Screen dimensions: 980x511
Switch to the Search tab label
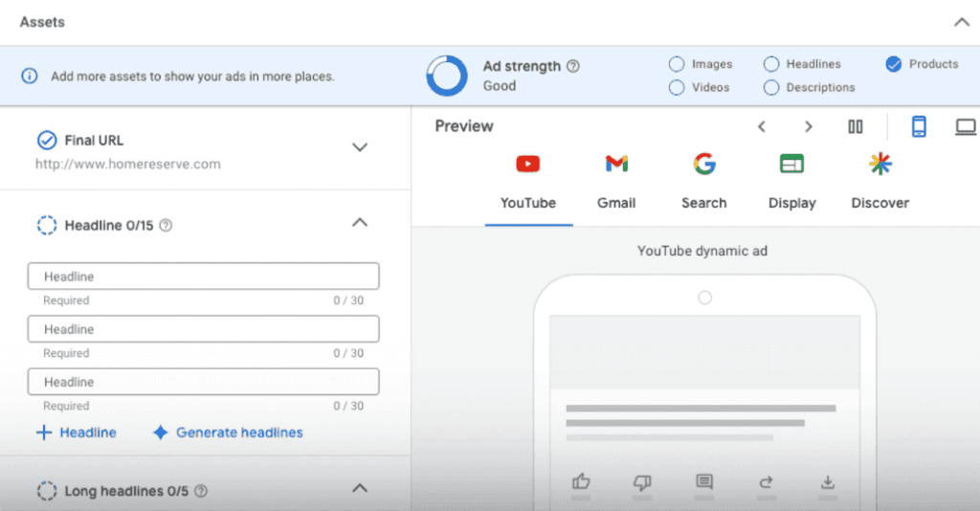coord(704,203)
